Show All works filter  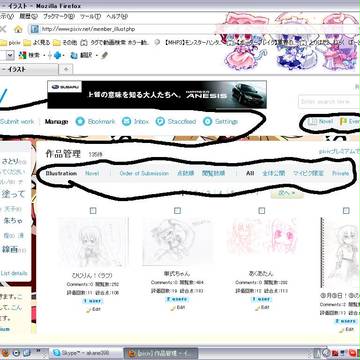pyautogui.click(x=250, y=173)
